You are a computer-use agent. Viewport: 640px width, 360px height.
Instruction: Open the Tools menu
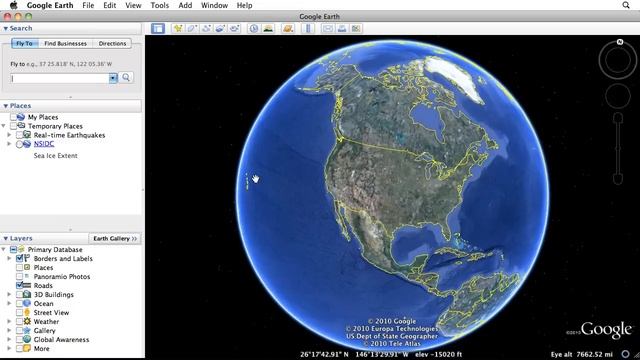click(x=160, y=5)
